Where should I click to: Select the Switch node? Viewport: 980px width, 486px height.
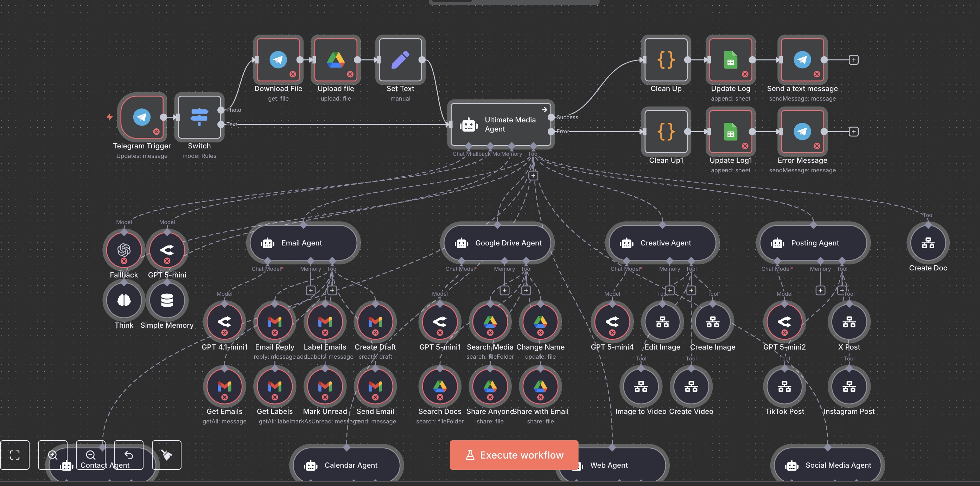click(x=199, y=117)
